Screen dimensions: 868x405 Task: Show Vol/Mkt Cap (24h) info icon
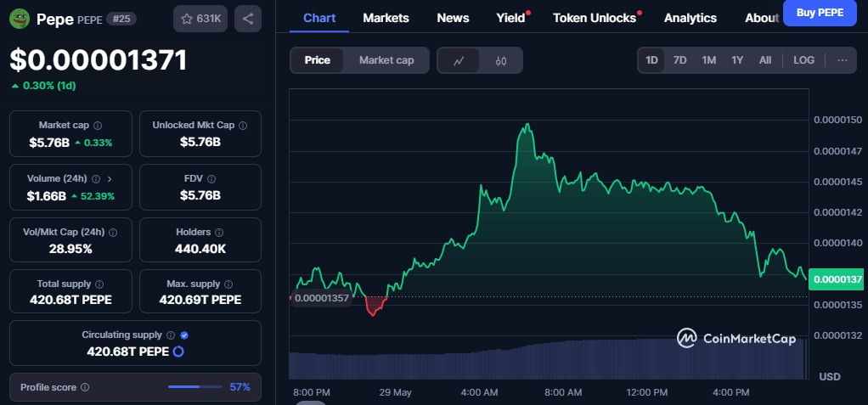113,233
